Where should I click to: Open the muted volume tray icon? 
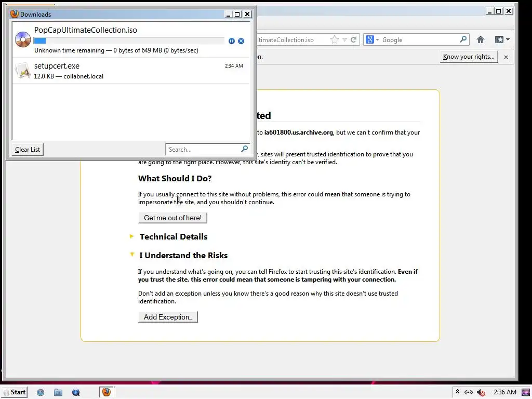coord(481,393)
